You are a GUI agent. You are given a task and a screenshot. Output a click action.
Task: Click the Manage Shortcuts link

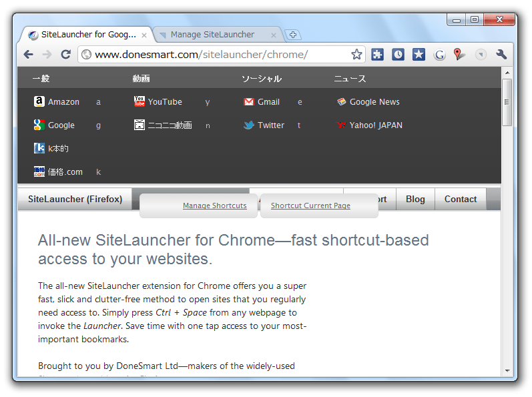[215, 206]
